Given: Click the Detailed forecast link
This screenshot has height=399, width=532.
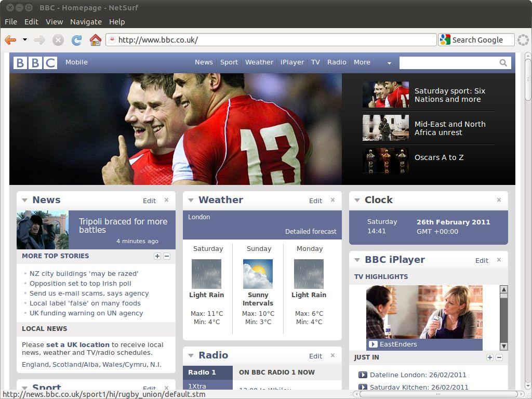Looking at the screenshot, I should [x=311, y=231].
